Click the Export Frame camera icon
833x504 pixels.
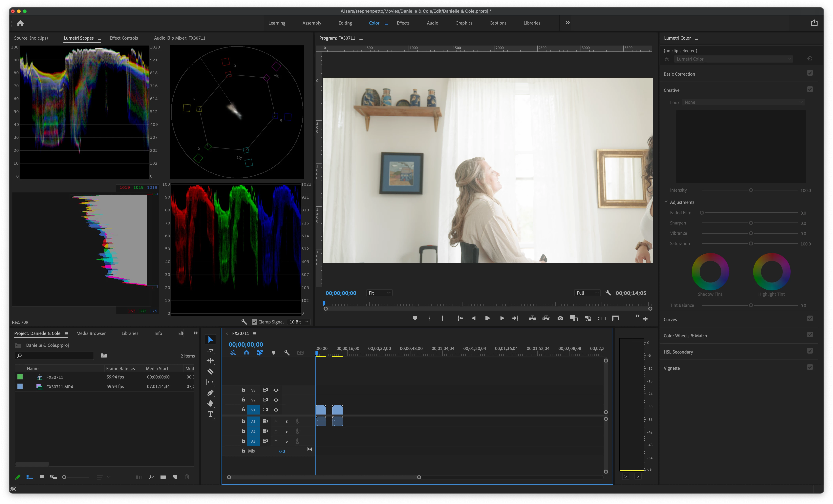[560, 318]
